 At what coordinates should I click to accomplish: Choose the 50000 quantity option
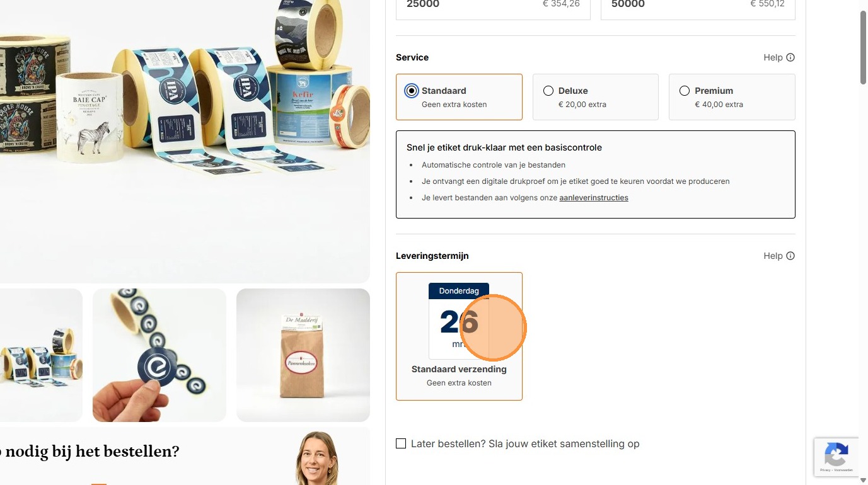pos(698,5)
